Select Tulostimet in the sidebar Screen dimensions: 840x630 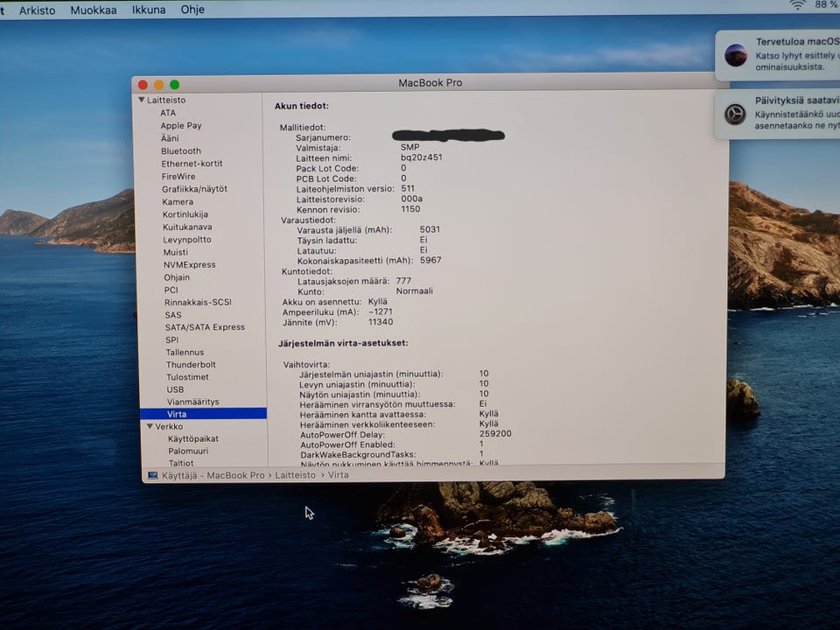click(x=187, y=377)
